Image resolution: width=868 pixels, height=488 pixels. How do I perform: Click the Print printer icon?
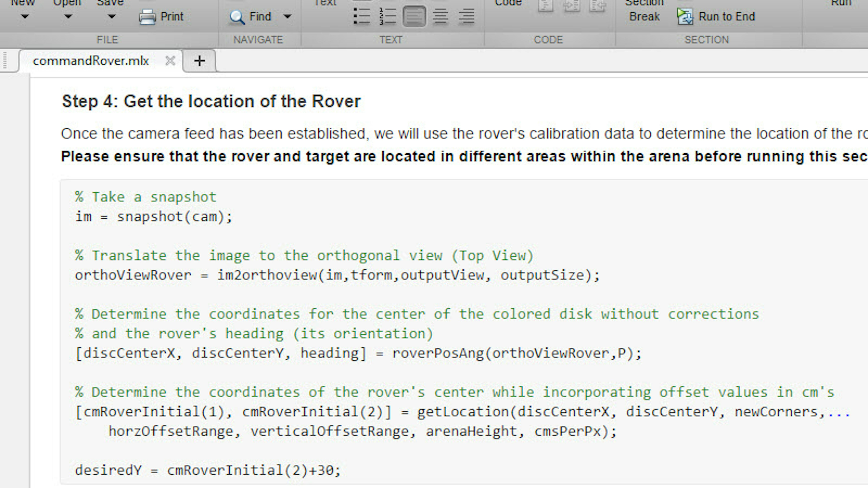click(x=147, y=17)
